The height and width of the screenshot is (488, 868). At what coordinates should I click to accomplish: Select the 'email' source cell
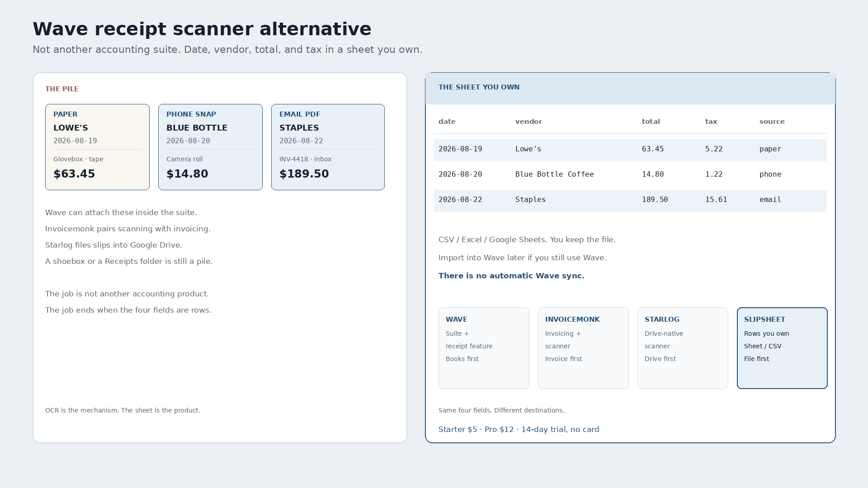pos(770,200)
